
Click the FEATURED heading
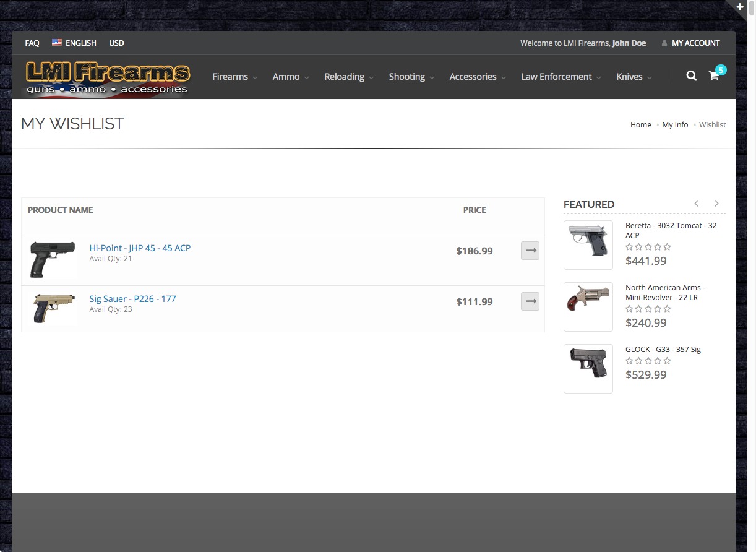pyautogui.click(x=589, y=204)
